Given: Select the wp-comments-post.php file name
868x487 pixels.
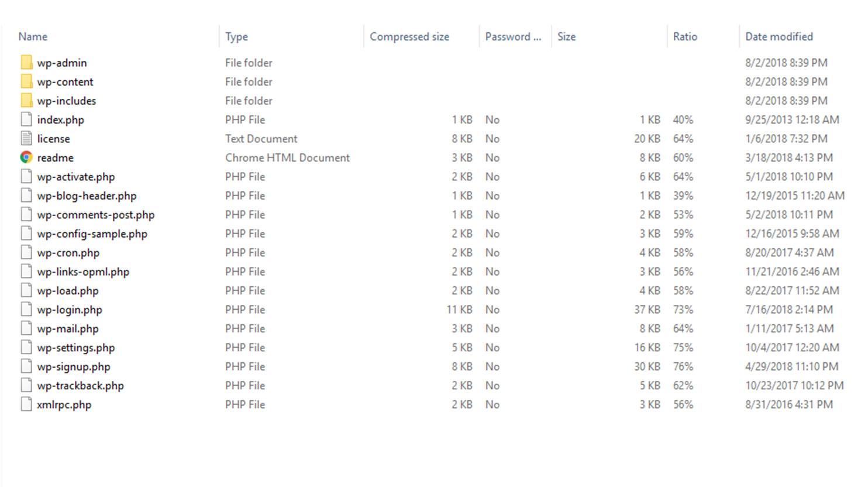Looking at the screenshot, I should (96, 215).
